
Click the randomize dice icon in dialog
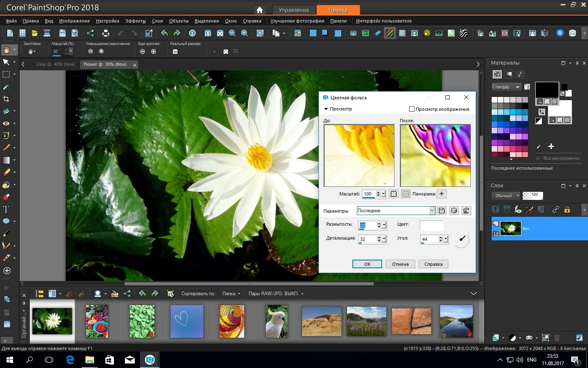pos(454,211)
